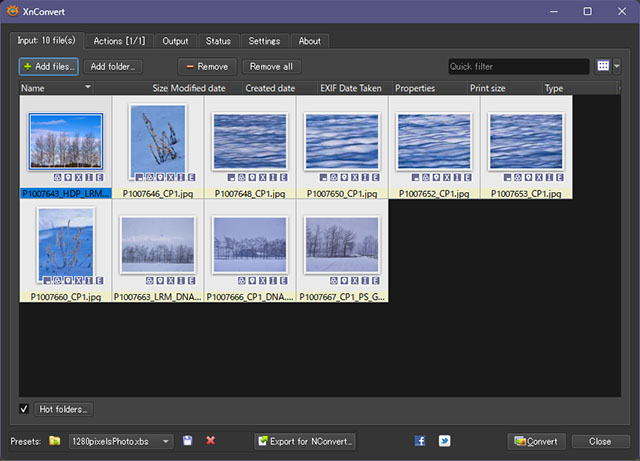
Task: Open the presets folder icon
Action: [54, 441]
